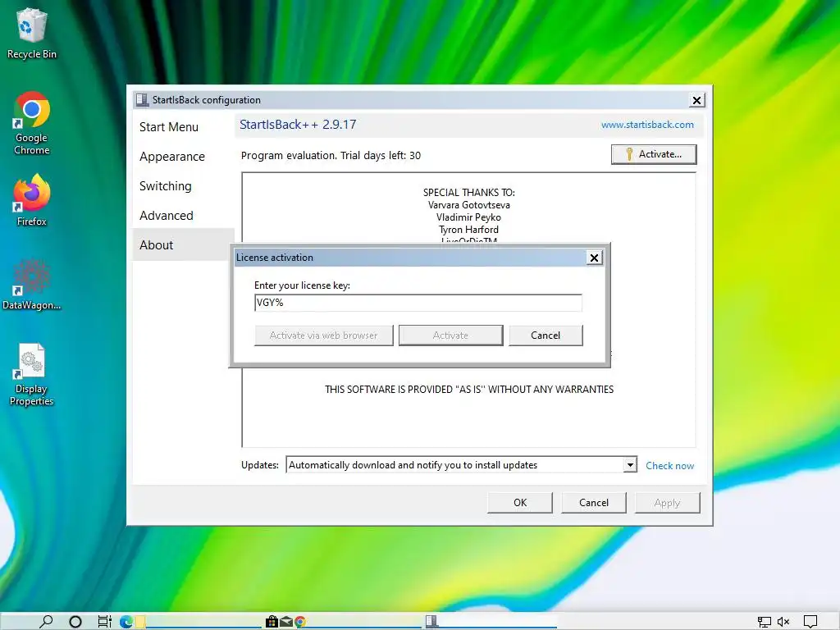Click the Activate... button with key icon
Screen dimensions: 840x630
[x=654, y=154]
